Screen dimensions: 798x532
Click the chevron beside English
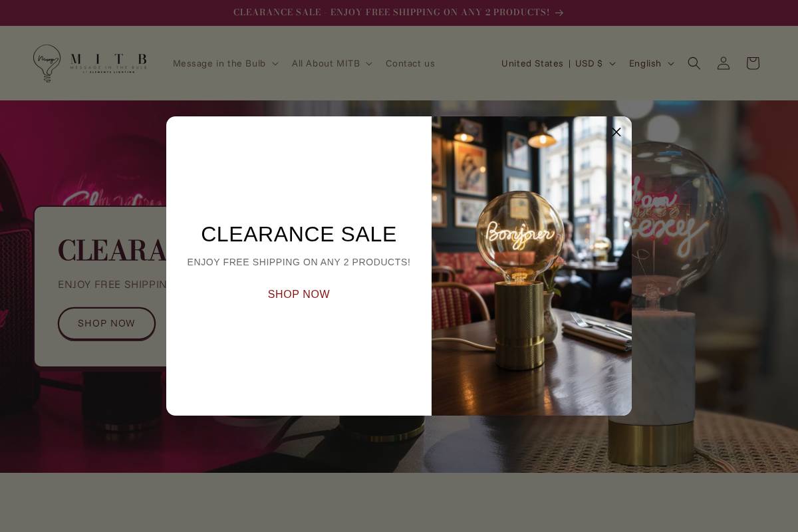670,63
